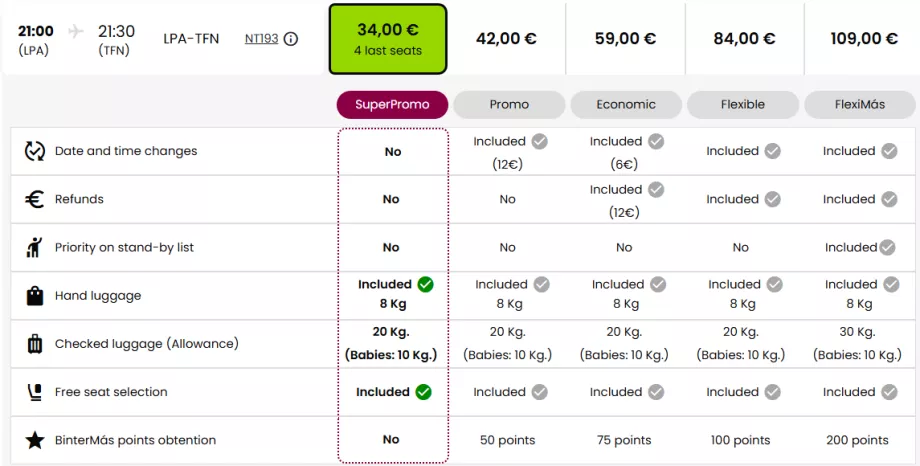Select the FlexiMás fare tab
This screenshot has width=920, height=466.
(860, 104)
